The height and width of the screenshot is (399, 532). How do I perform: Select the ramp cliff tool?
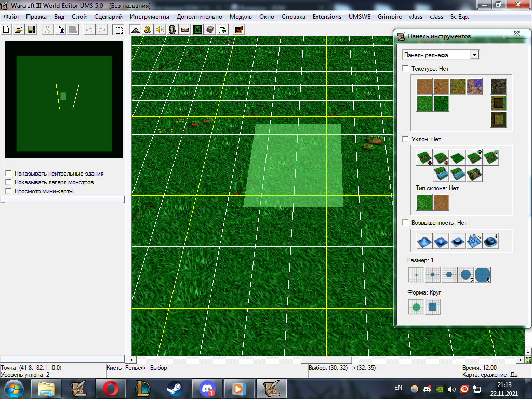(x=474, y=174)
